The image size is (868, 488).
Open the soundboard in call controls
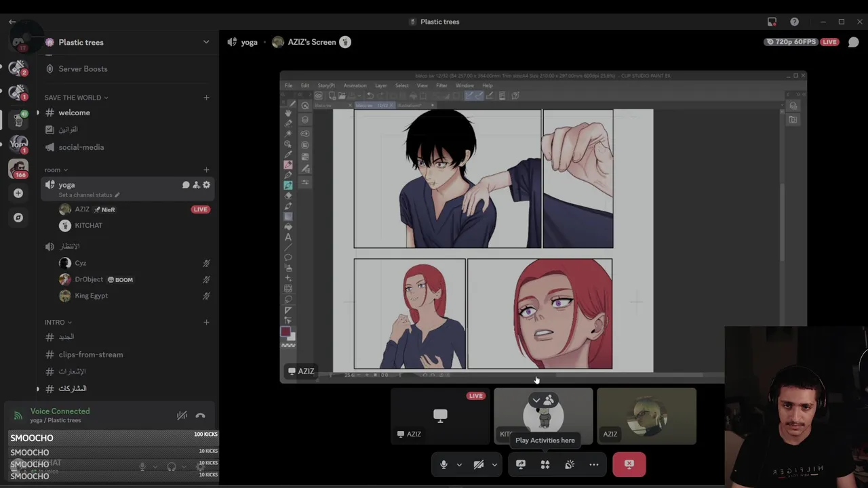tap(570, 464)
